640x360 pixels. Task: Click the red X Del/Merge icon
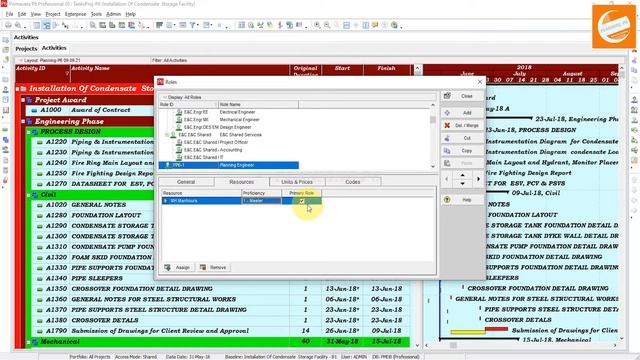click(x=447, y=125)
